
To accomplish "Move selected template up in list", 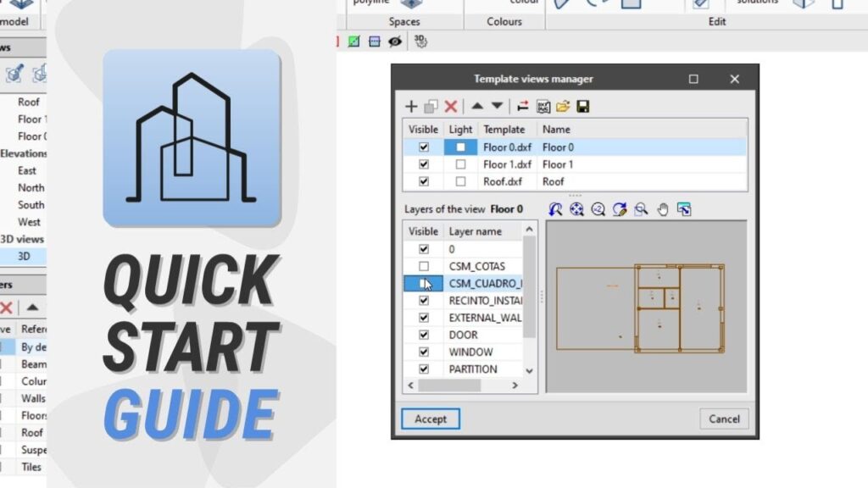I will pyautogui.click(x=477, y=107).
